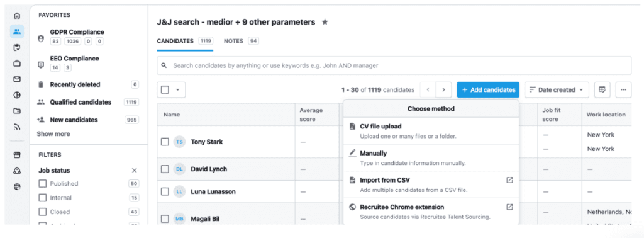The height and width of the screenshot is (238, 644).
Task: Choose CV file upload method
Action: point(431,131)
